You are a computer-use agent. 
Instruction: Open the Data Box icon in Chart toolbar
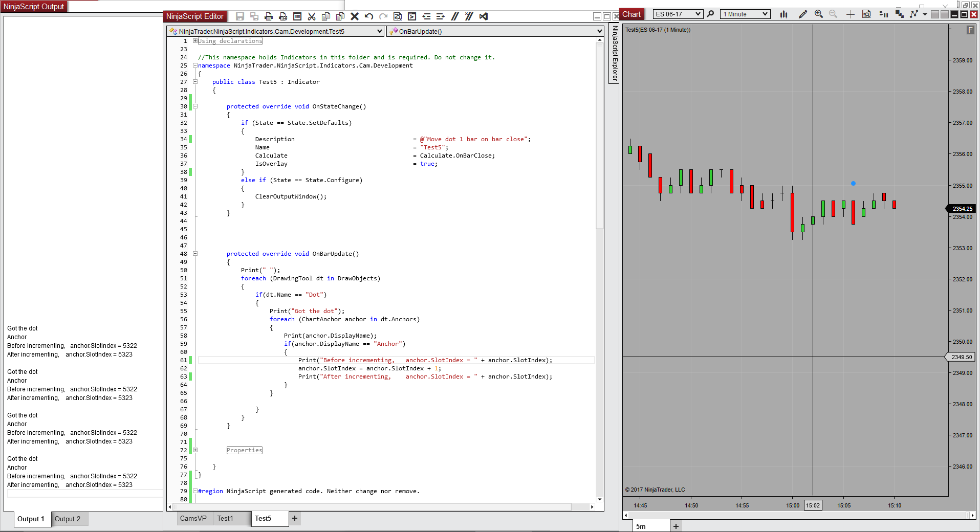point(866,14)
